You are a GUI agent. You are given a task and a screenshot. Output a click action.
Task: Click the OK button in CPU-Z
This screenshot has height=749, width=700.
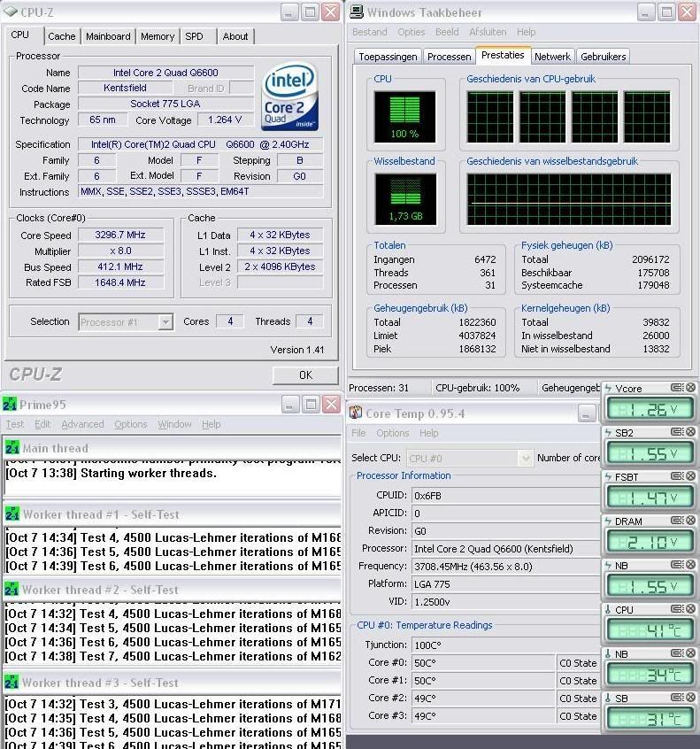(305, 375)
